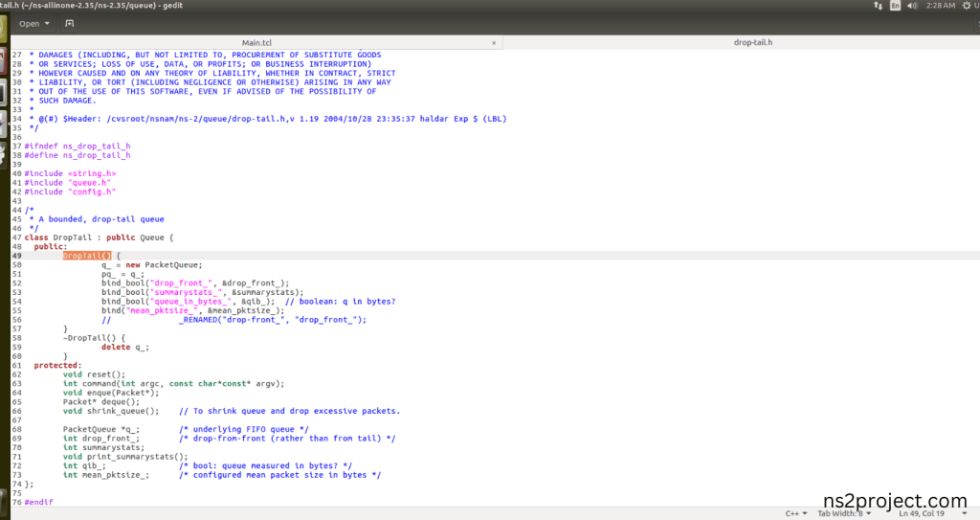Open the file chooser with Open button
This screenshot has width=980, height=520.
(33, 24)
